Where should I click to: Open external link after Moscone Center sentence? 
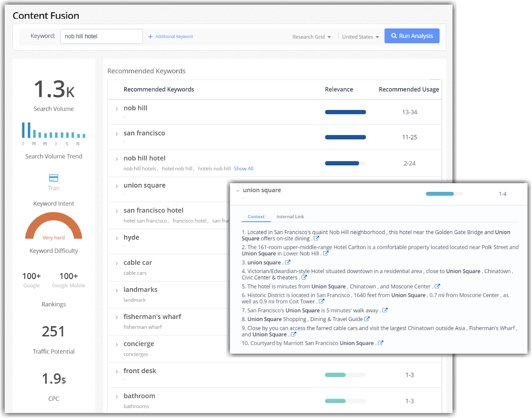(437, 286)
